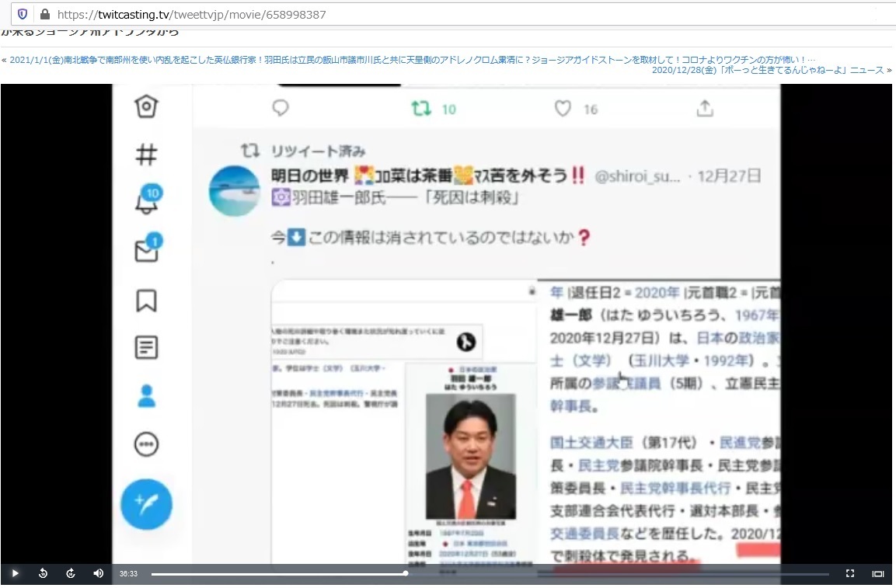
Task: Open the lists icon in sidebar
Action: click(x=146, y=347)
